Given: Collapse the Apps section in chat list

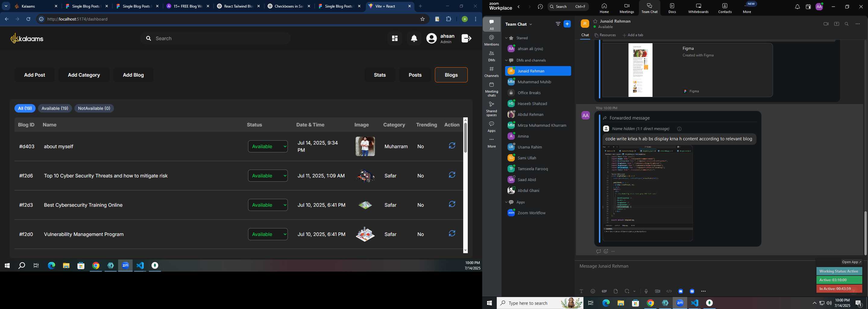Looking at the screenshot, I should 506,202.
